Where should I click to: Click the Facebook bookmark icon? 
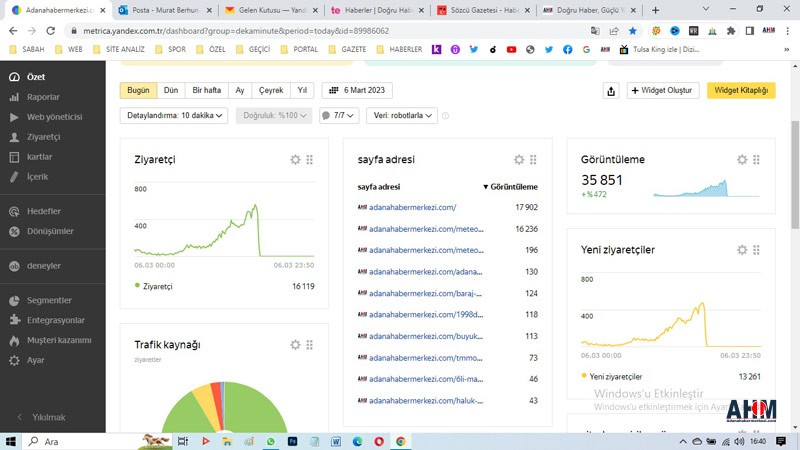point(567,49)
